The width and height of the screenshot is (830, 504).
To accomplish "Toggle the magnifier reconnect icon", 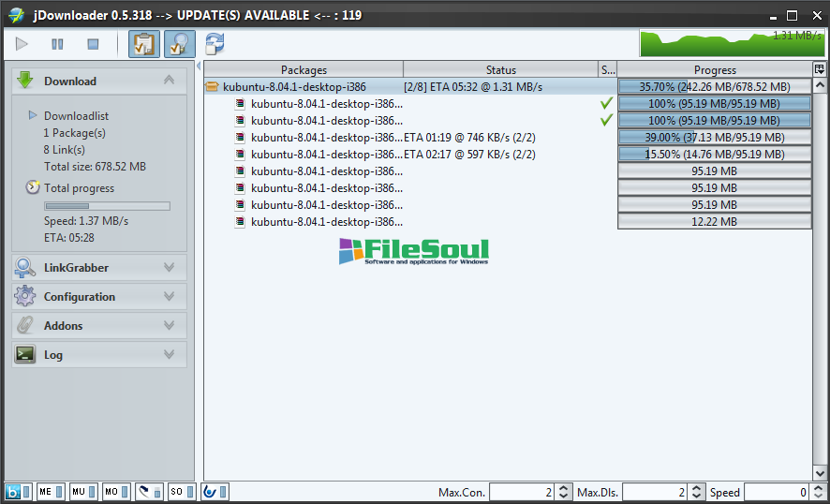I will pyautogui.click(x=180, y=44).
